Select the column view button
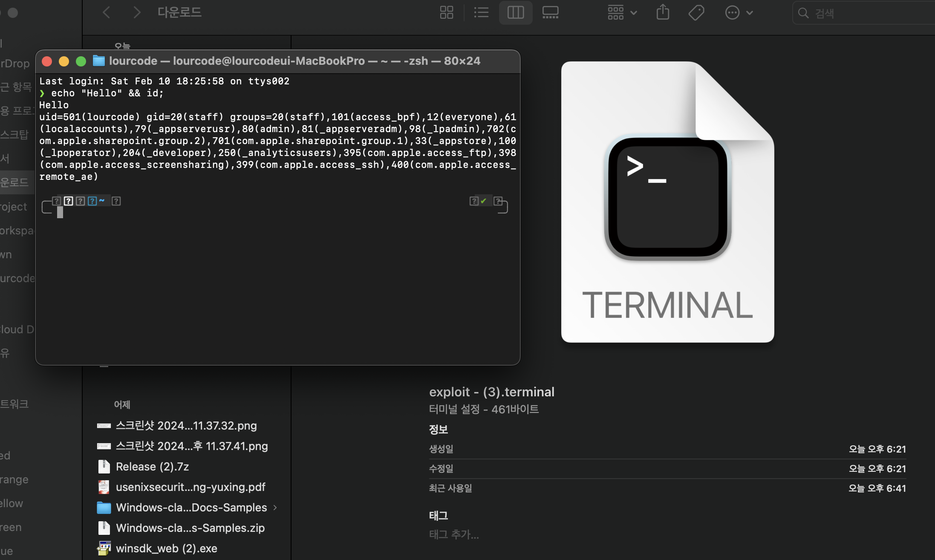This screenshot has width=935, height=560. (x=515, y=12)
